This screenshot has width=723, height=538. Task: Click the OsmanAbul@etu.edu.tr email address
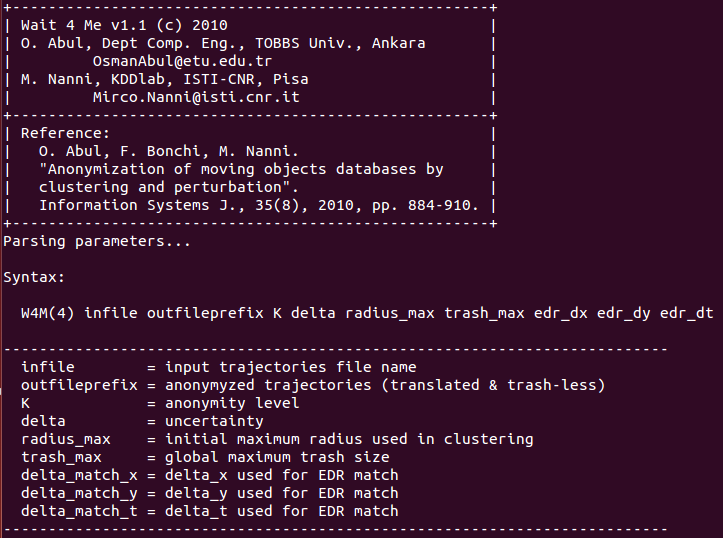tap(183, 61)
